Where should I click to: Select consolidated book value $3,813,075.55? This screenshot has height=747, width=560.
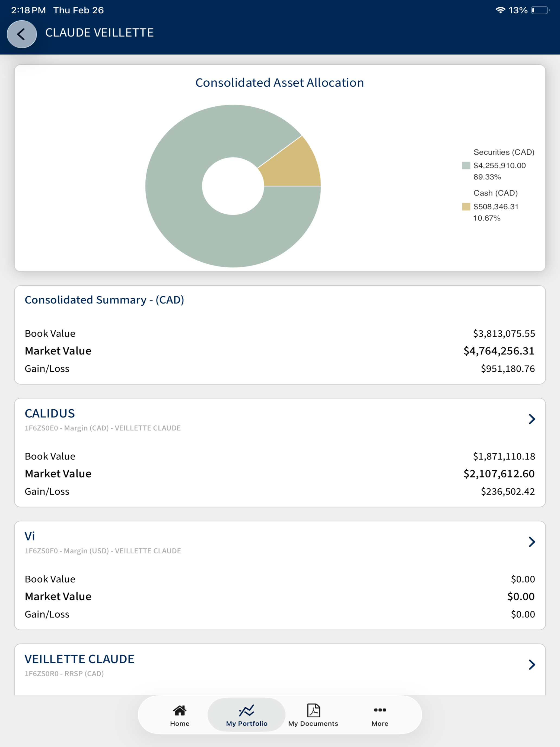[x=504, y=334]
